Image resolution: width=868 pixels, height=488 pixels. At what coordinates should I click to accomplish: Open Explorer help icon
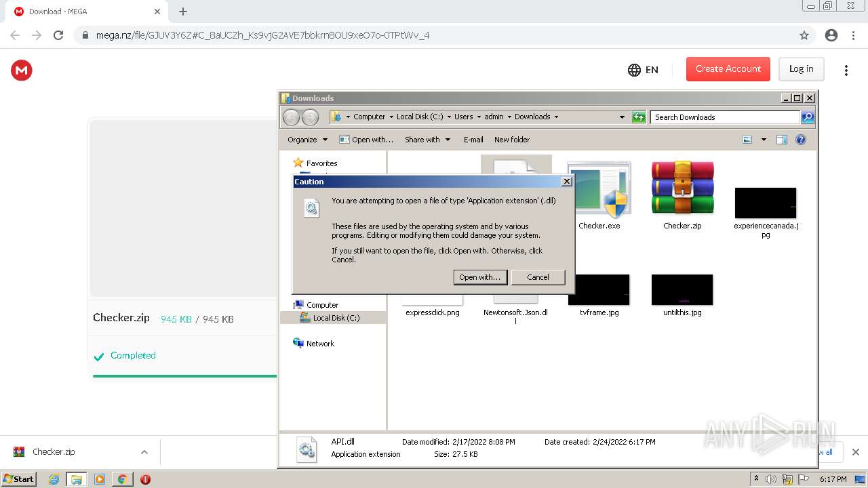(801, 140)
